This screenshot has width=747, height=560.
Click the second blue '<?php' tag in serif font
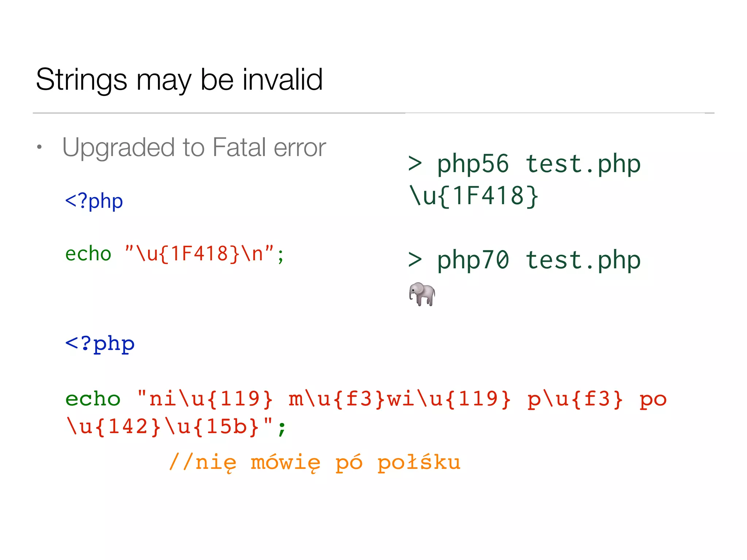[x=100, y=344]
